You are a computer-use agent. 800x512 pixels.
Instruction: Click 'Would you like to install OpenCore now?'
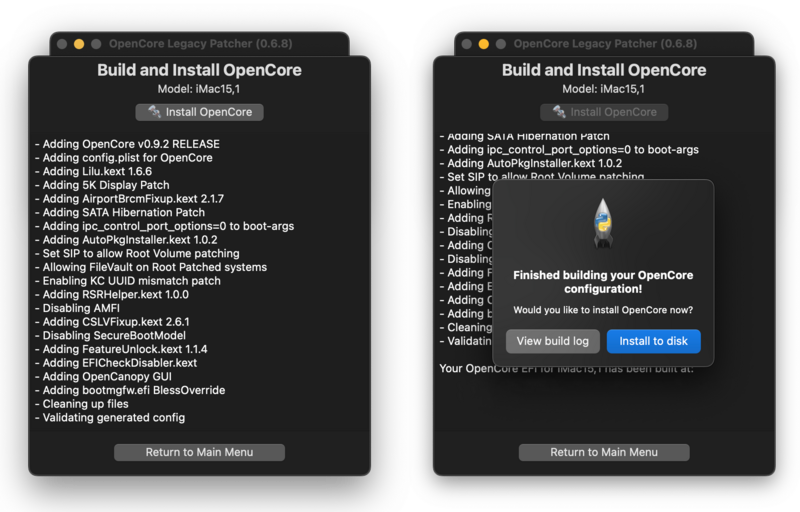(603, 310)
